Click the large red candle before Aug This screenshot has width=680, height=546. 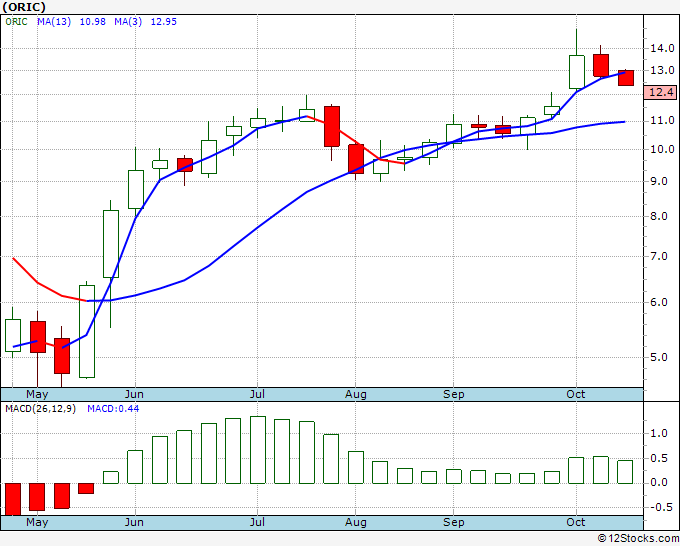332,126
